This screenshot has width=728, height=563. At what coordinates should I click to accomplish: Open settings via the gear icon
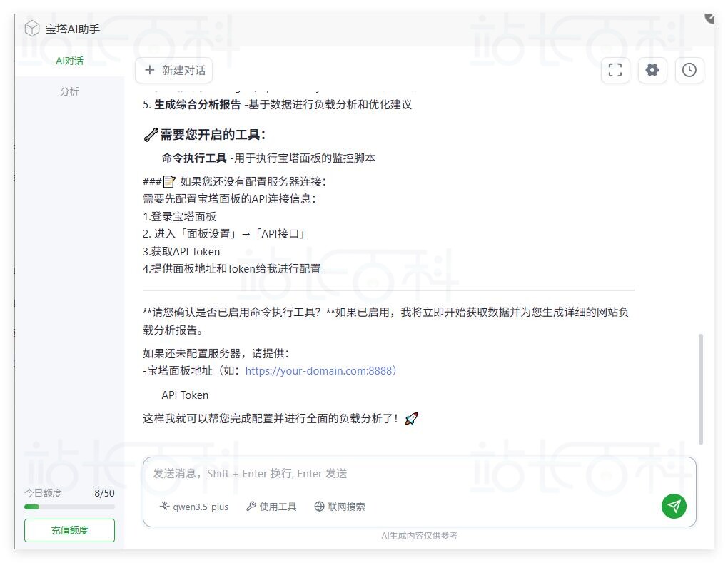[652, 70]
